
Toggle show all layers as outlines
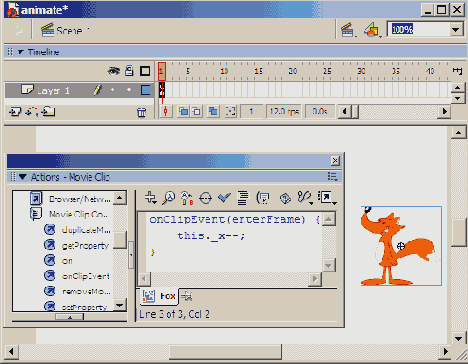[x=145, y=71]
